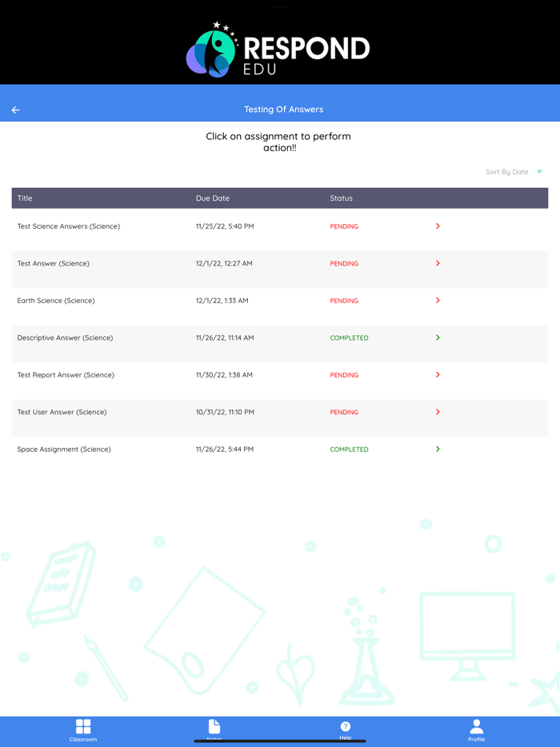Open the Classroom tab icon
The width and height of the screenshot is (560, 747).
[x=83, y=726]
